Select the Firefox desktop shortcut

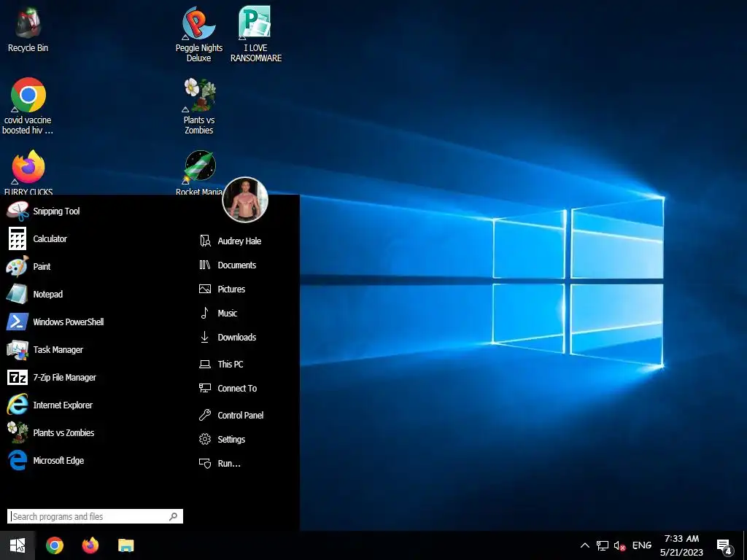(x=28, y=172)
